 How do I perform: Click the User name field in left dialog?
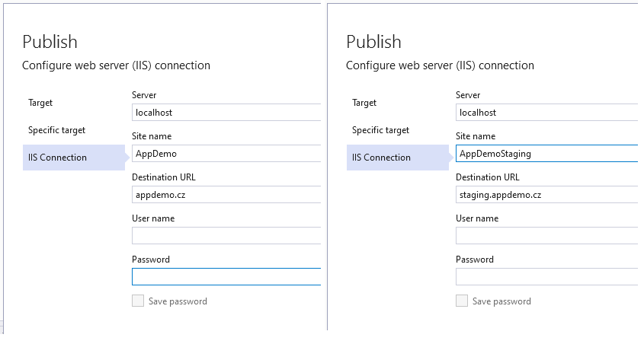click(x=226, y=236)
